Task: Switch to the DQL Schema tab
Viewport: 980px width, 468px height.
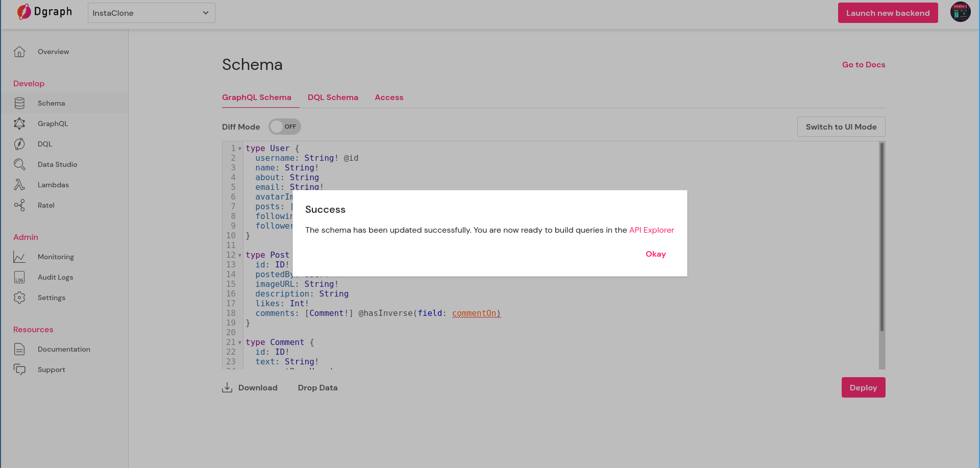Action: click(333, 97)
